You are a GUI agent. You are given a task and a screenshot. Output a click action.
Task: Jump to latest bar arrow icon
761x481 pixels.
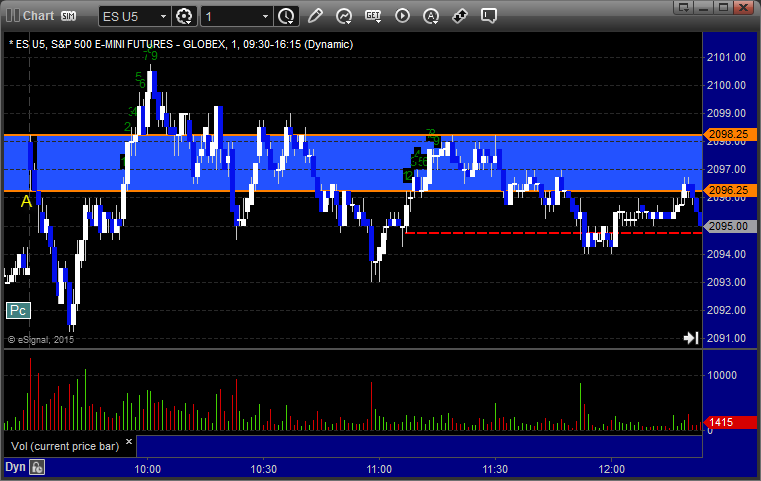[x=691, y=338]
